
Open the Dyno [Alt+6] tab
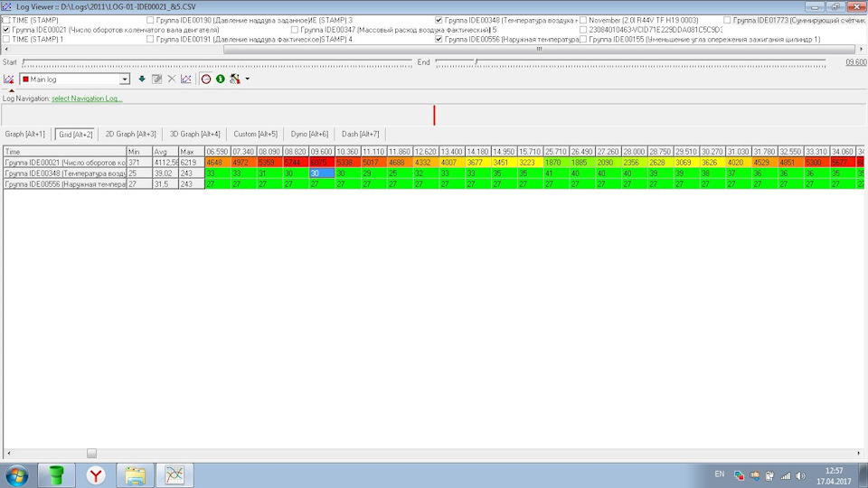[309, 134]
